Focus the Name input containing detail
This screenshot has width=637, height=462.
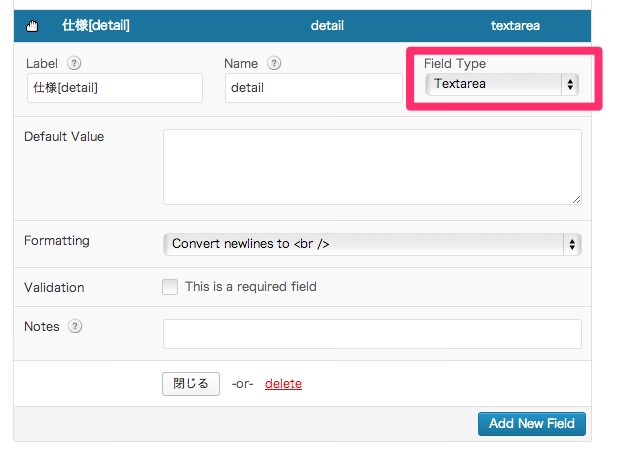pos(314,88)
